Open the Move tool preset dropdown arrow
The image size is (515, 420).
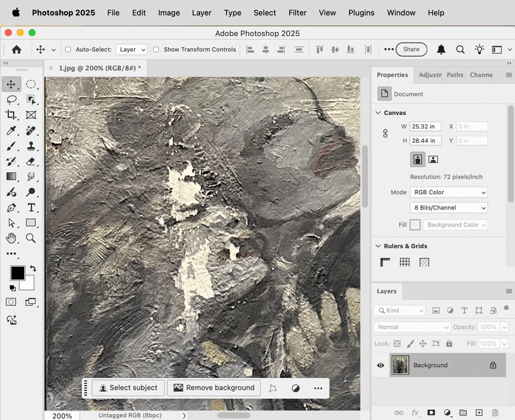(53, 50)
